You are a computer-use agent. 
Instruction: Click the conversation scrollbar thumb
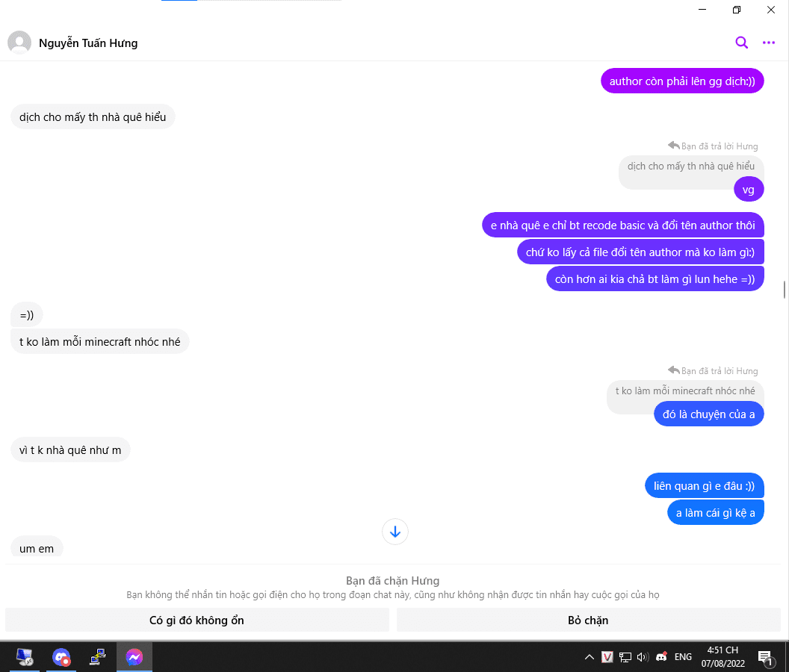[x=785, y=290]
